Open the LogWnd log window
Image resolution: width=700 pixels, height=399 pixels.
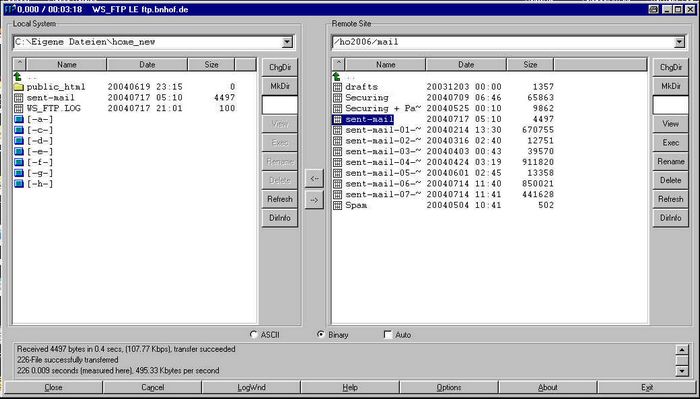pos(251,387)
